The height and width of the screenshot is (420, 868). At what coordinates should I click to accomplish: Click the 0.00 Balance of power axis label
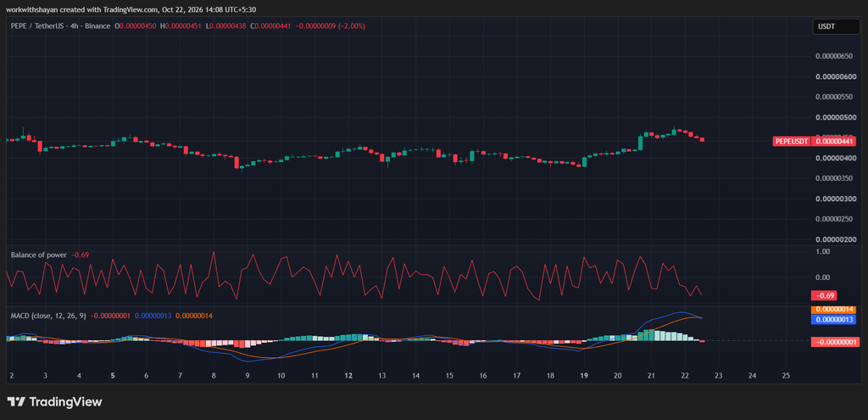822,277
